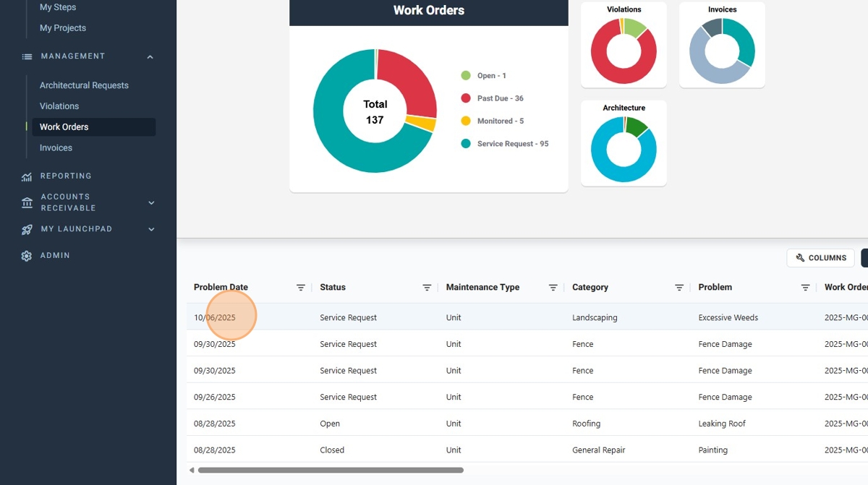
Task: Open the Problem column filter icon
Action: tap(805, 288)
